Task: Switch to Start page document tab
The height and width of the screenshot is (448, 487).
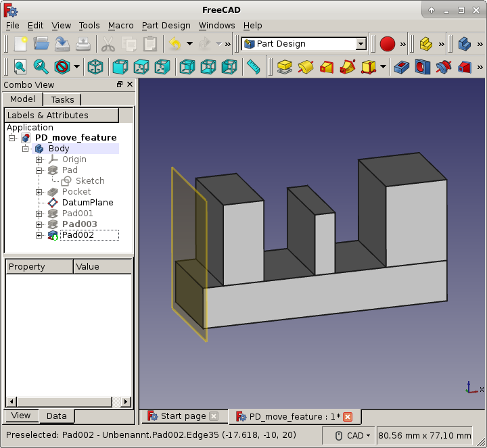Action: point(183,416)
